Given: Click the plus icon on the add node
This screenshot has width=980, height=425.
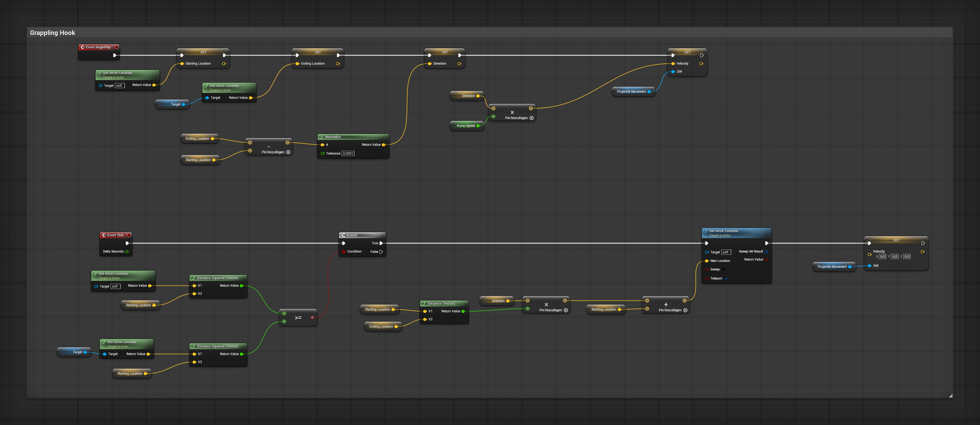Looking at the screenshot, I should [x=686, y=310].
